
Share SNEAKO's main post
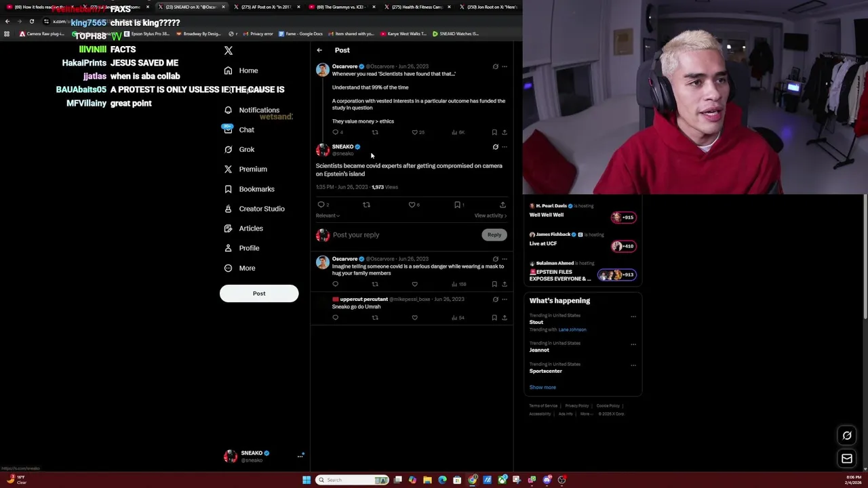tap(502, 205)
